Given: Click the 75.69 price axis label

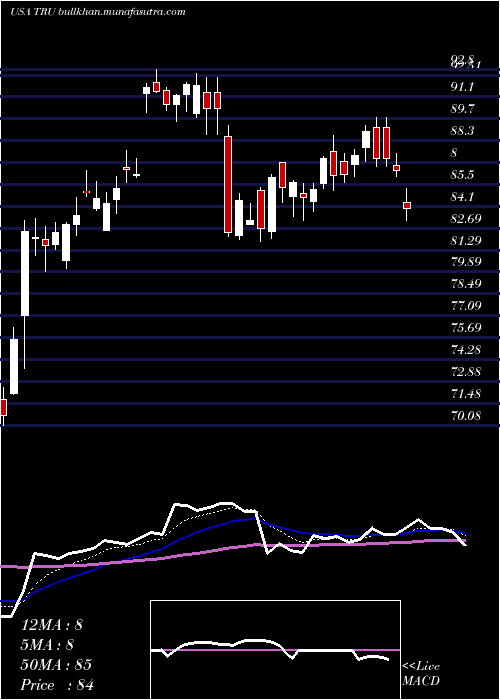Looking at the screenshot, I should (x=465, y=328).
